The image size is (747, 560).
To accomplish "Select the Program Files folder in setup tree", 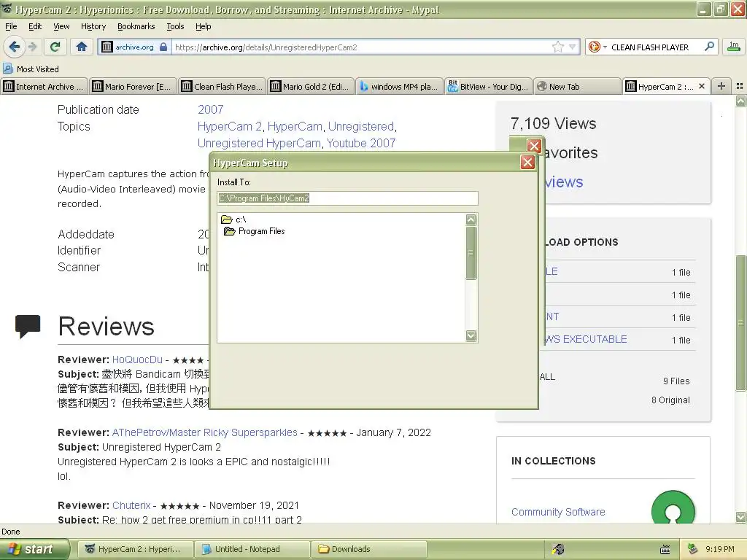I will [255, 231].
